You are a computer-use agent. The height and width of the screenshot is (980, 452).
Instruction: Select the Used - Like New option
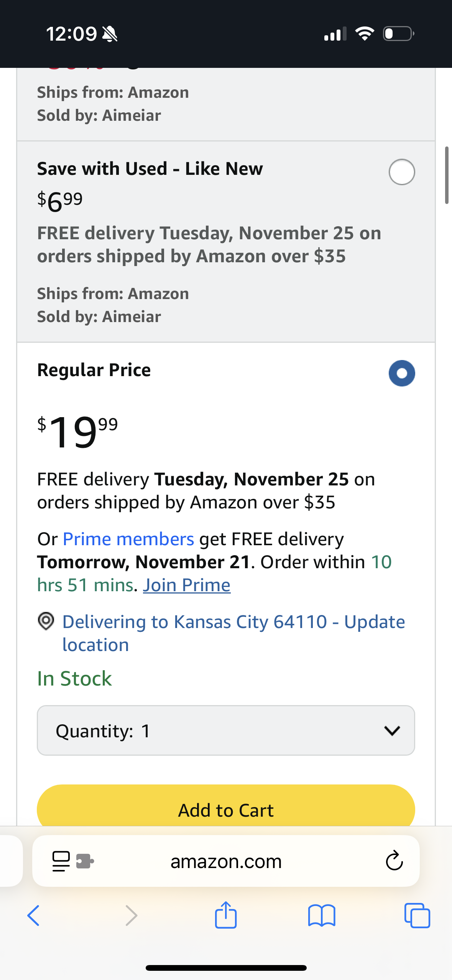click(401, 172)
